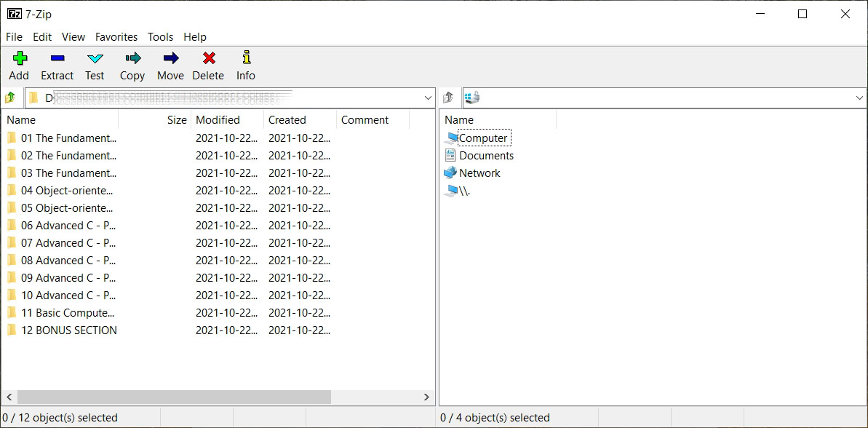Select the 12 BONUS SECTION folder
The height and width of the screenshot is (428, 868).
coord(68,330)
